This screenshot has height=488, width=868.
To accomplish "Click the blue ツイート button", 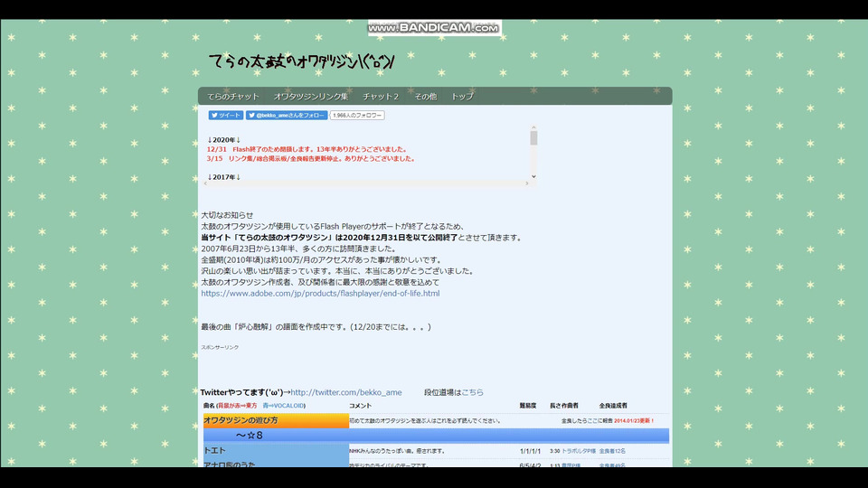I will [226, 115].
